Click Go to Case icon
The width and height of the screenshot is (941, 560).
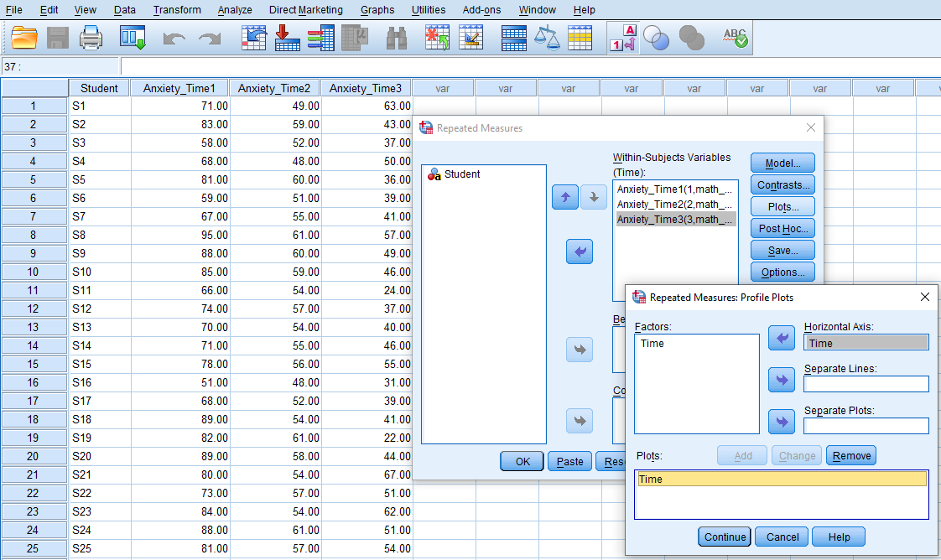[254, 38]
